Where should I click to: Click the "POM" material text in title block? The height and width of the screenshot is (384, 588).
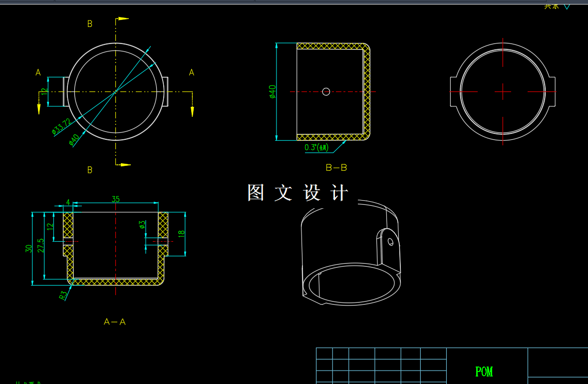coord(484,372)
